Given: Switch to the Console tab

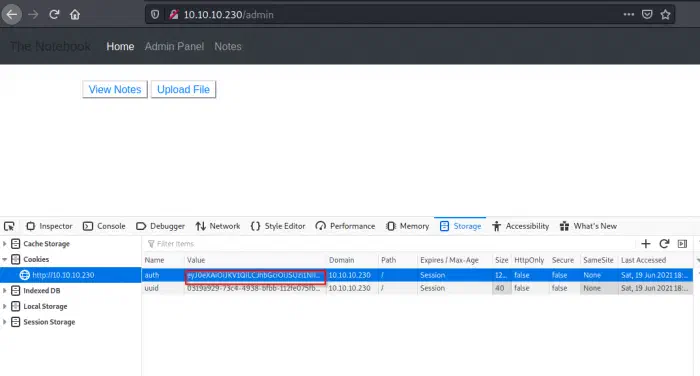Looking at the screenshot, I should click(x=104, y=226).
